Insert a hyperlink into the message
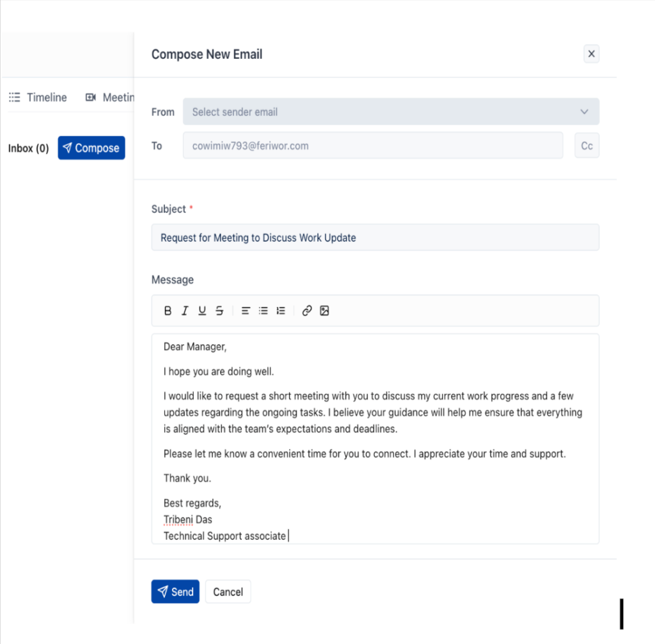Viewport: 655px width, 644px height. pos(306,310)
